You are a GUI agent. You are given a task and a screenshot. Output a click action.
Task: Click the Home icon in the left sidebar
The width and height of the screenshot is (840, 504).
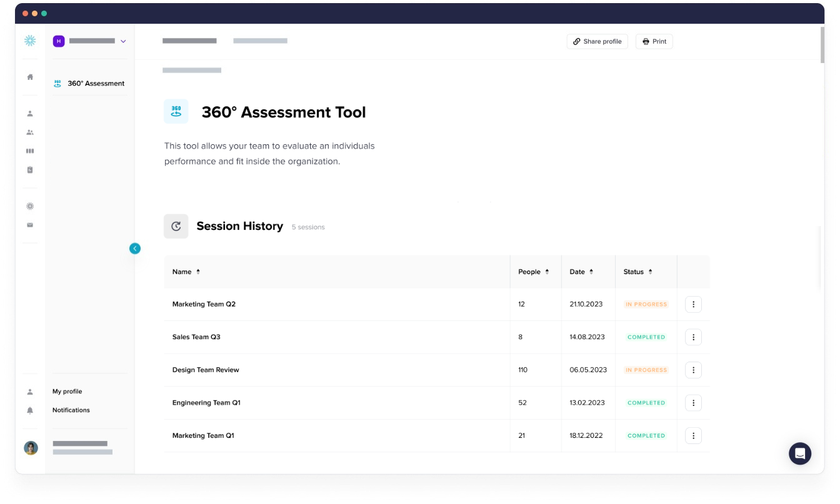[x=29, y=77]
